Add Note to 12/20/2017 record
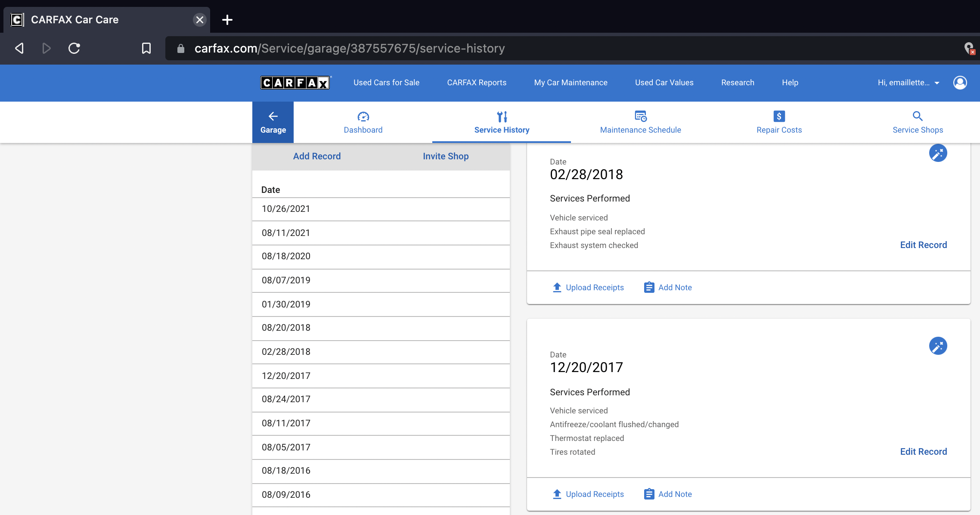 [x=668, y=494]
